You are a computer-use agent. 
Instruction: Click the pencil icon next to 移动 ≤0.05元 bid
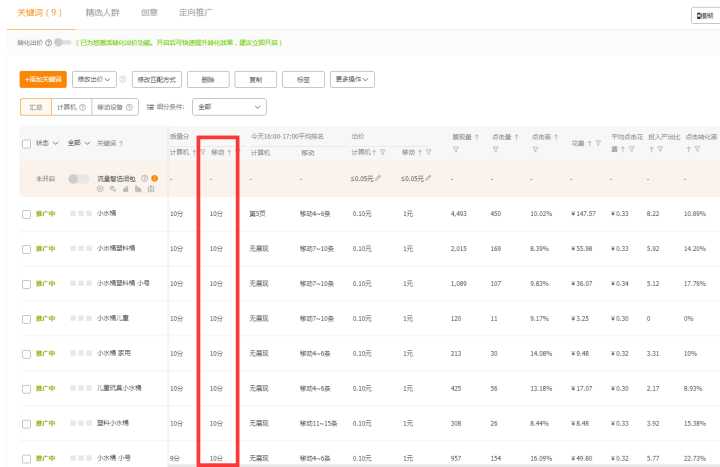(x=428, y=178)
